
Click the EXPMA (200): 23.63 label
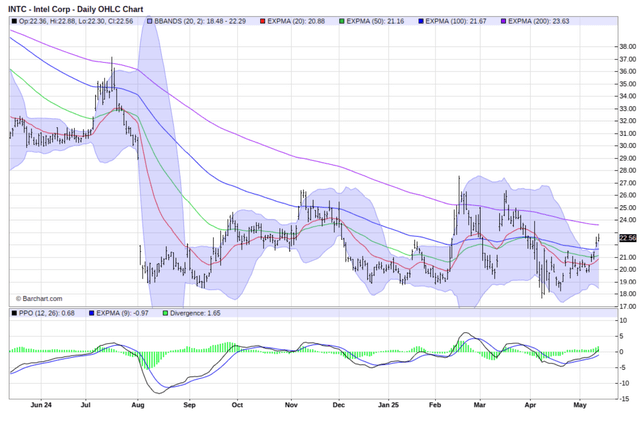539,21
